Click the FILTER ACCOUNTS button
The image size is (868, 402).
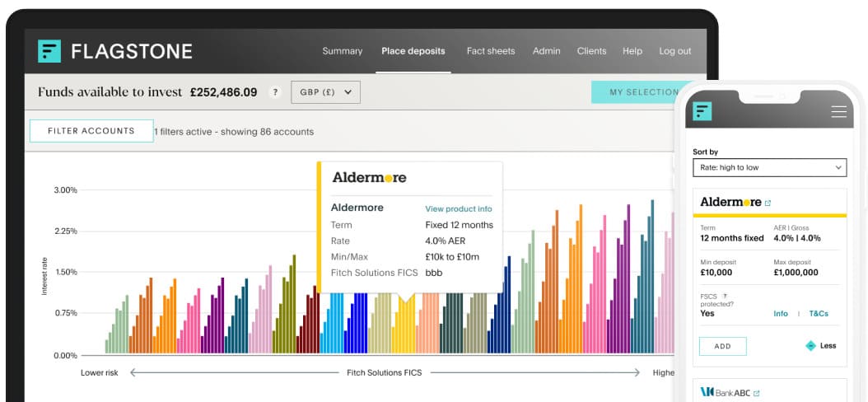click(91, 131)
